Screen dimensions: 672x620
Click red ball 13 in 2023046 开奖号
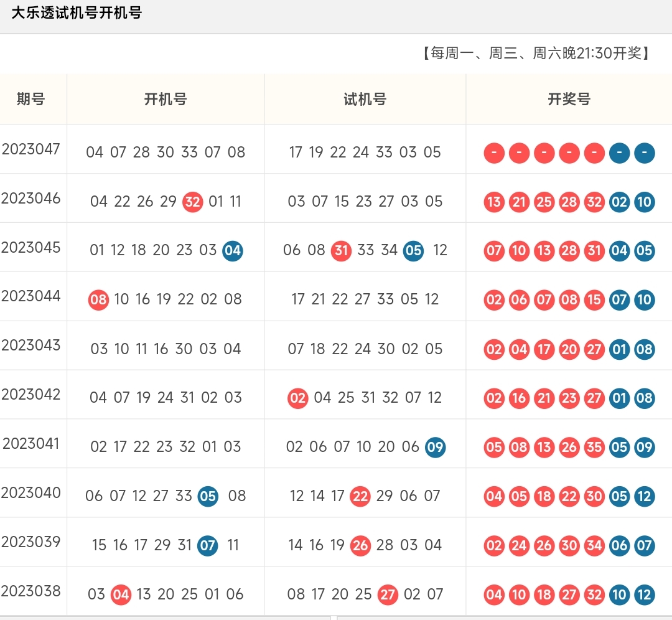coord(494,202)
